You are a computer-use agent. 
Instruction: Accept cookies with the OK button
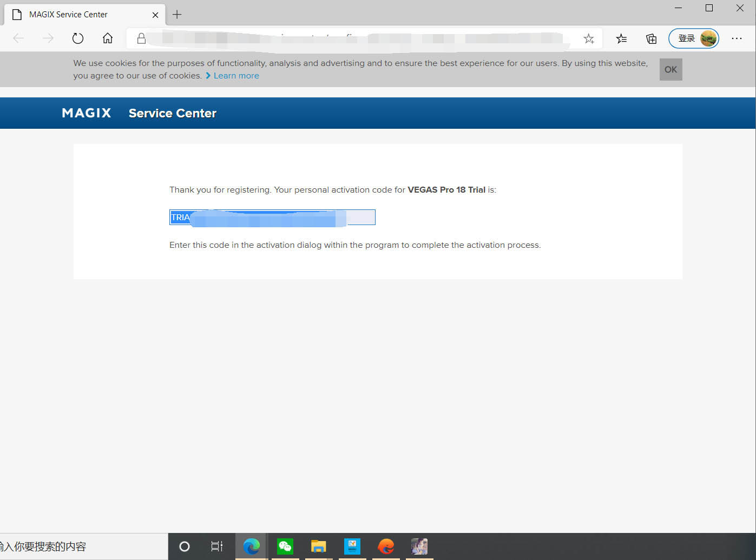coord(670,69)
